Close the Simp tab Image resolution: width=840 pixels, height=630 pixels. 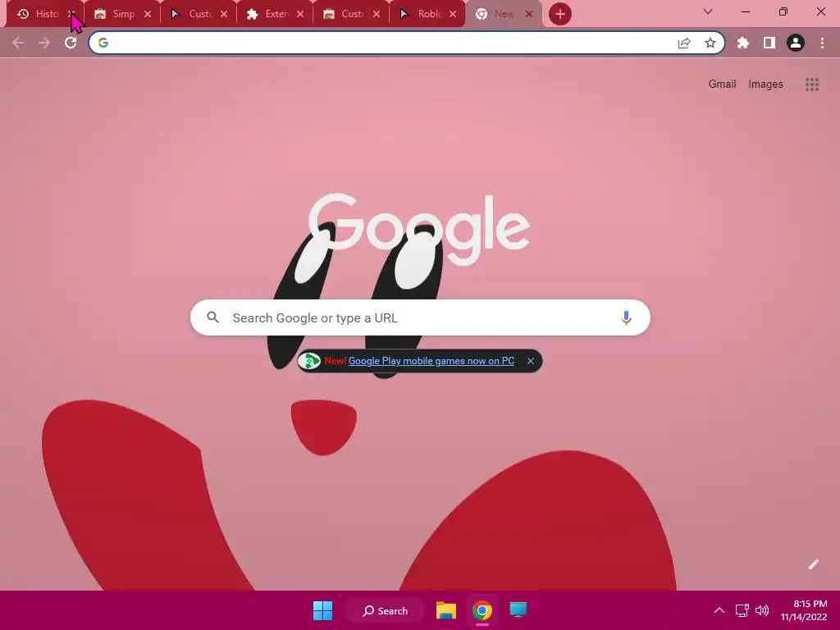click(148, 14)
